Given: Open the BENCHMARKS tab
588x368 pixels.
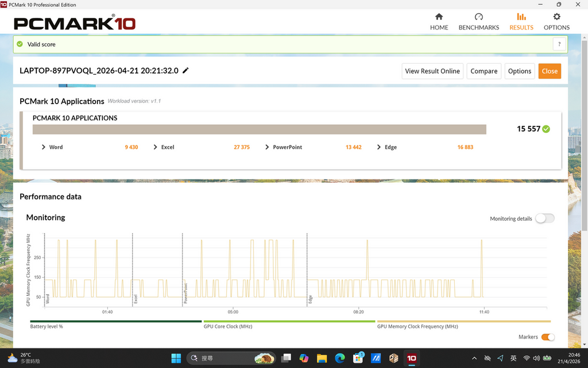Looking at the screenshot, I should 478,22.
